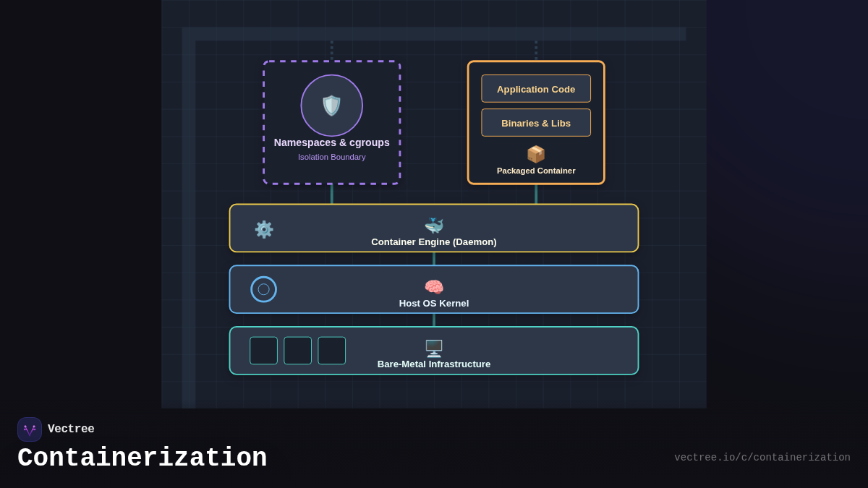The image size is (868, 488).
Task: Click the blue ring icon in Host OS Kernel
Action: pos(264,289)
